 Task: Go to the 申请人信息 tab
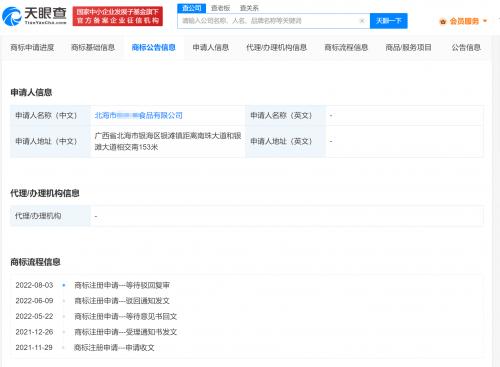[211, 47]
